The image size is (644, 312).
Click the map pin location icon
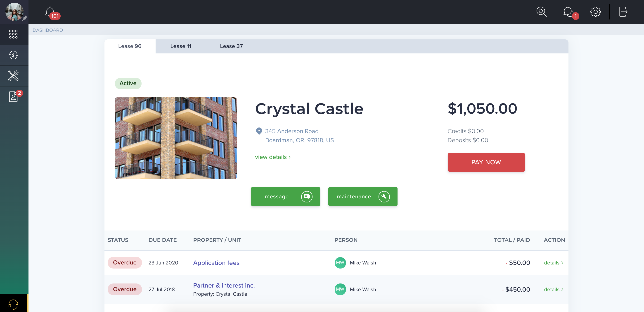(x=259, y=131)
